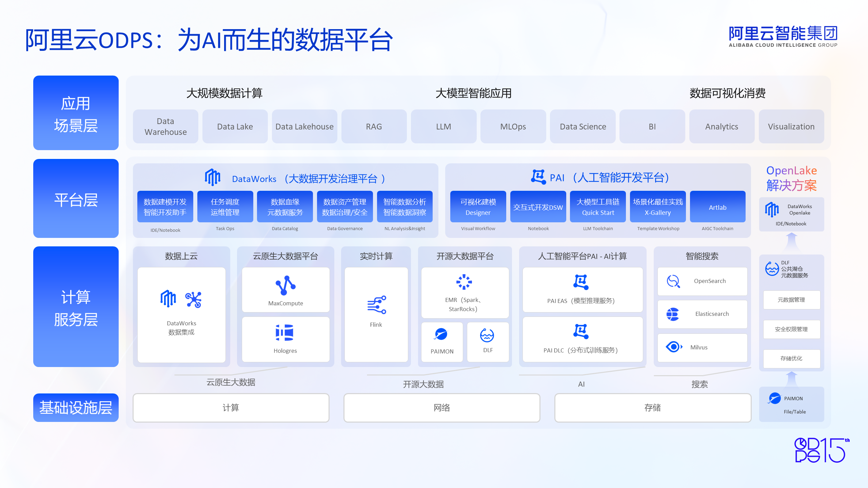Click the 实时计算 section title

click(376, 256)
